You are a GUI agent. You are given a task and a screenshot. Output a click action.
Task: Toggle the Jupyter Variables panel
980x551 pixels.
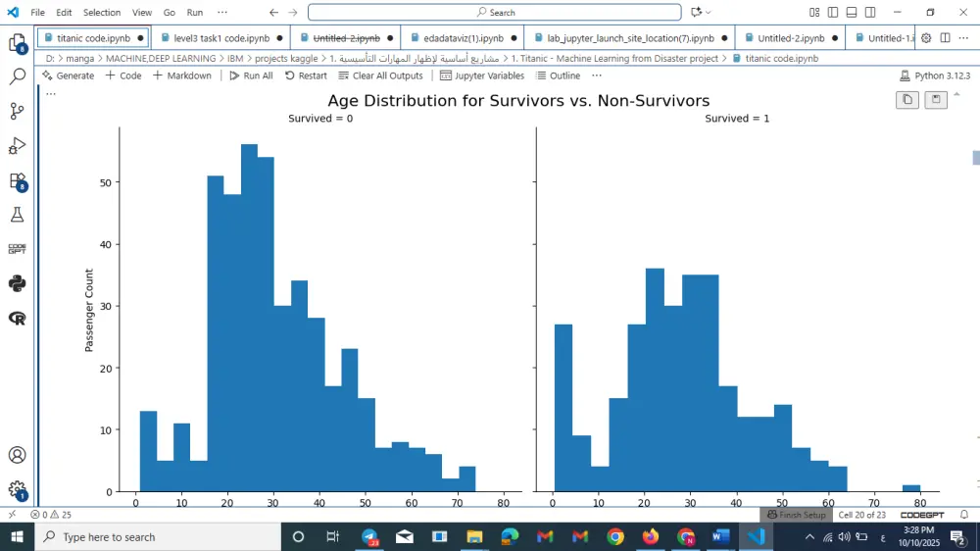(482, 75)
